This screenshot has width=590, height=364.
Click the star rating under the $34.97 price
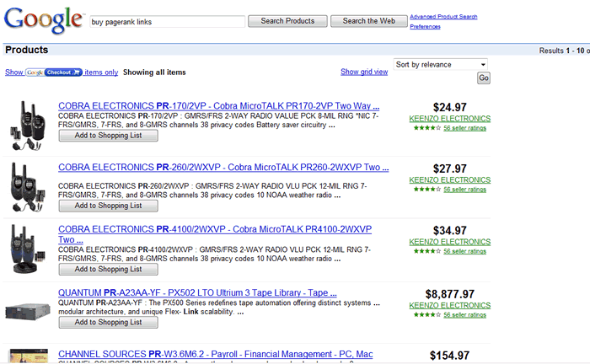point(427,251)
